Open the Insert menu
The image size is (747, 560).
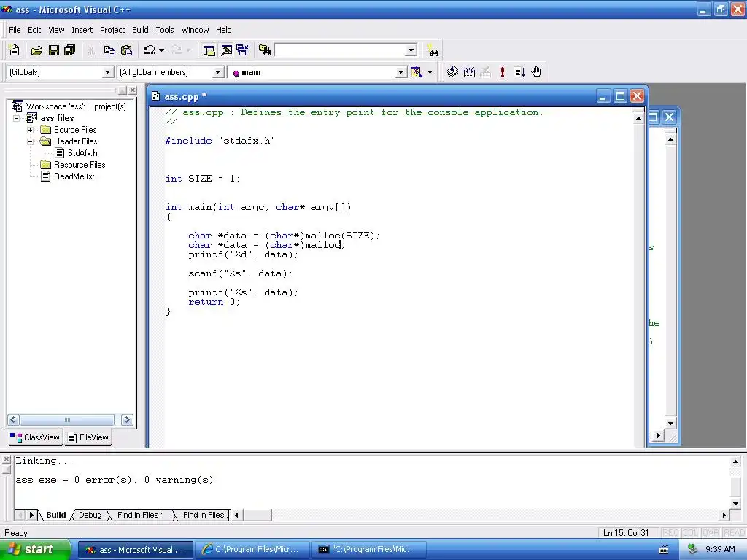82,30
